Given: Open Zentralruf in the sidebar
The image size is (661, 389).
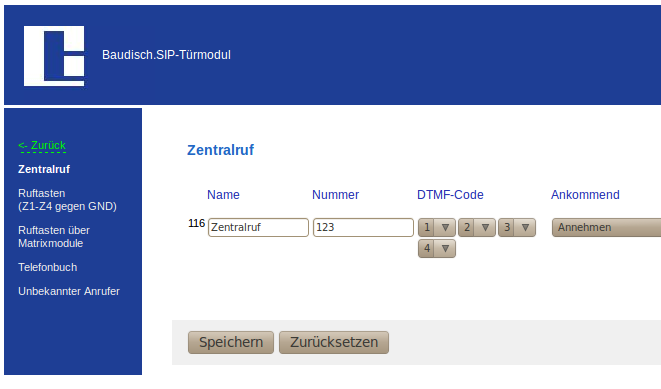Looking at the screenshot, I should click(x=44, y=169).
